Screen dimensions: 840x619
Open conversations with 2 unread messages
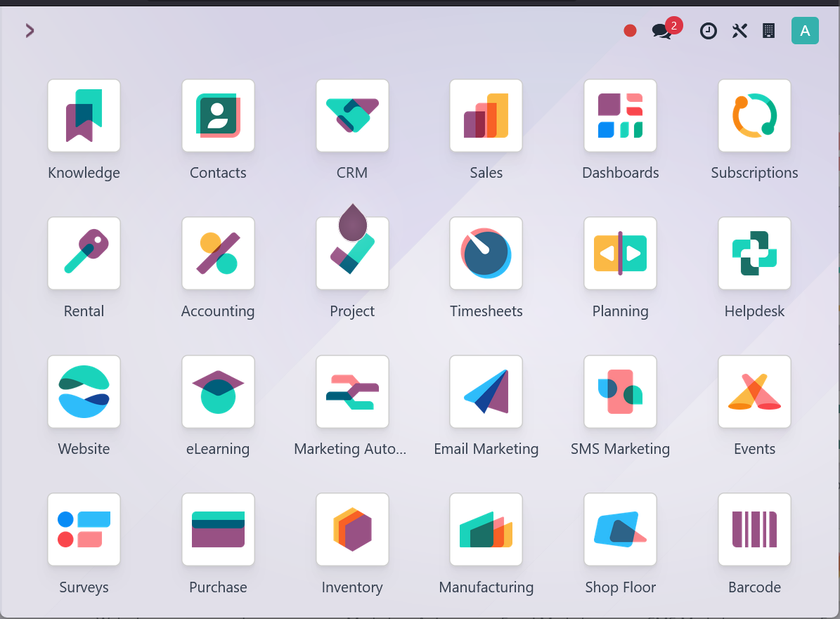pos(661,31)
